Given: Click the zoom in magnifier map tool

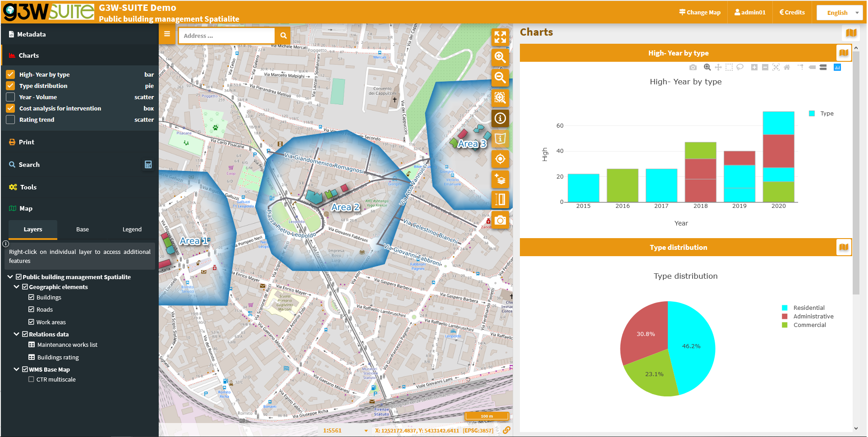Looking at the screenshot, I should [x=500, y=57].
